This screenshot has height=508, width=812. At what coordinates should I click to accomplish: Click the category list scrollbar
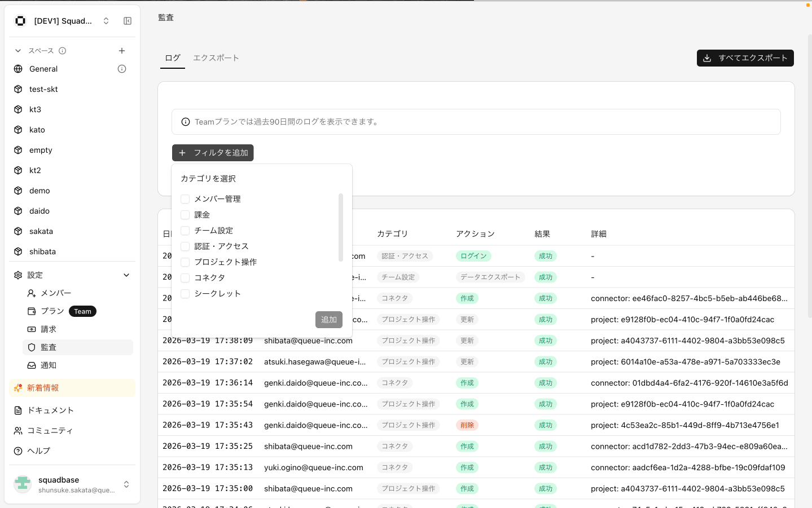click(x=341, y=228)
